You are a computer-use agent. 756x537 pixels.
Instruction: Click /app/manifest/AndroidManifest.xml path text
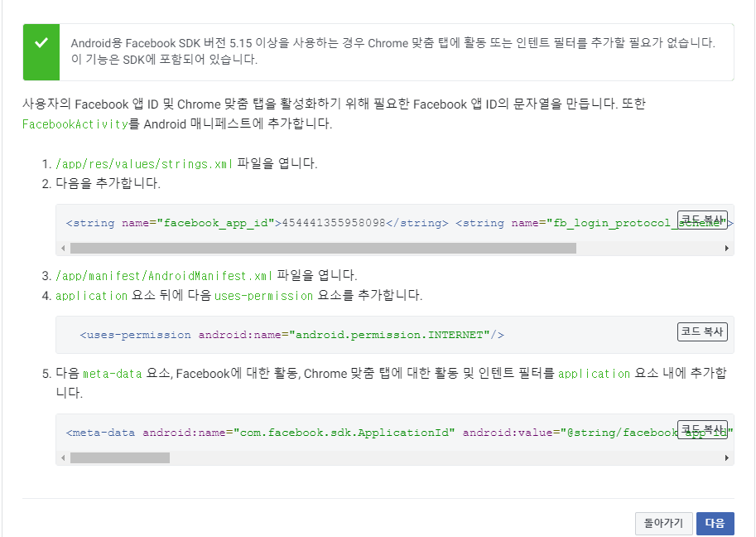[x=164, y=276]
